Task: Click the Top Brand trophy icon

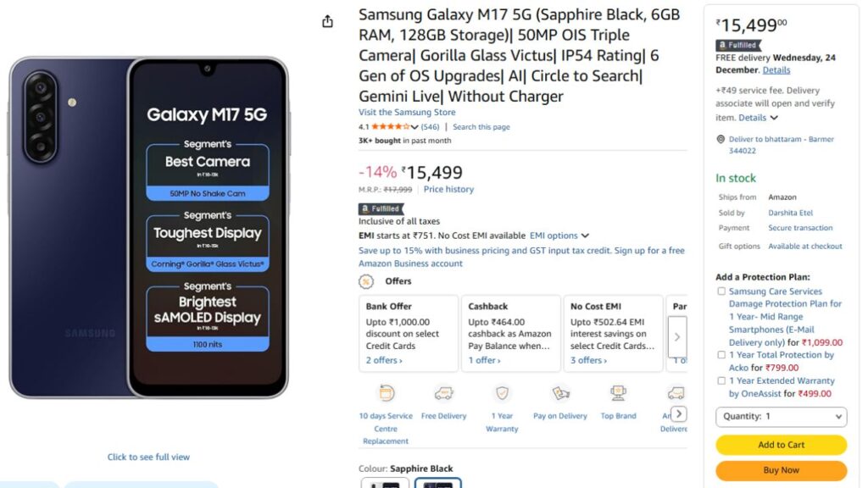Action: click(618, 392)
